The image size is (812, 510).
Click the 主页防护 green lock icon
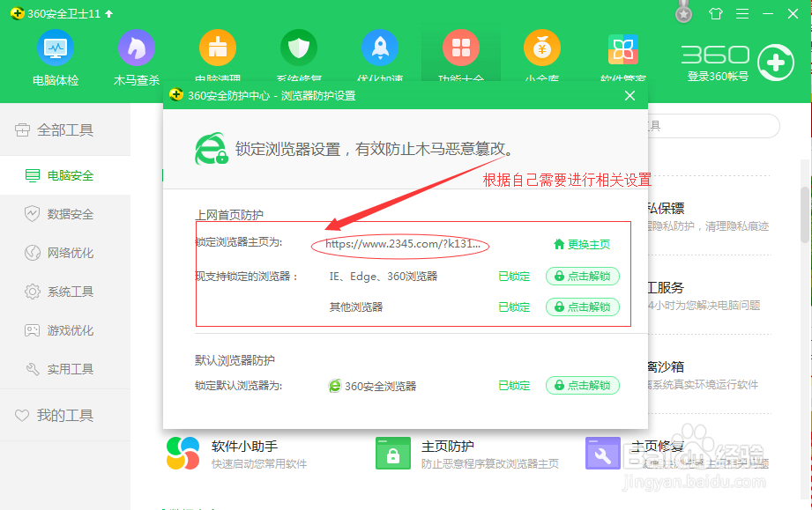[392, 454]
